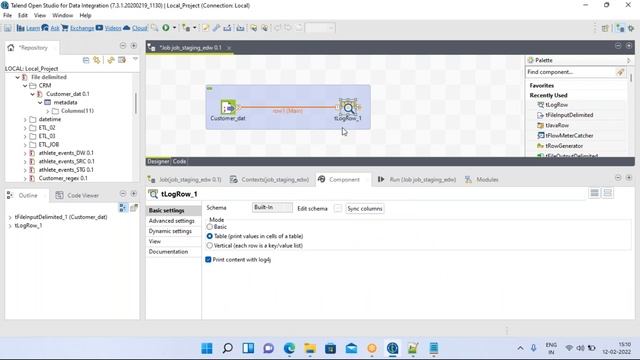640x360 pixels.
Task: Open the Documentation settings section
Action: point(168,252)
